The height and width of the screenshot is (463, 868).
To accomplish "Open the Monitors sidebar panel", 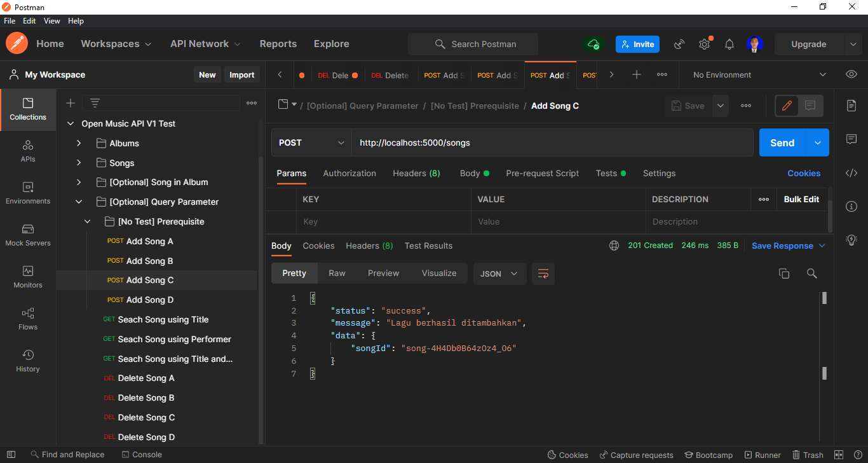I will 28,277.
